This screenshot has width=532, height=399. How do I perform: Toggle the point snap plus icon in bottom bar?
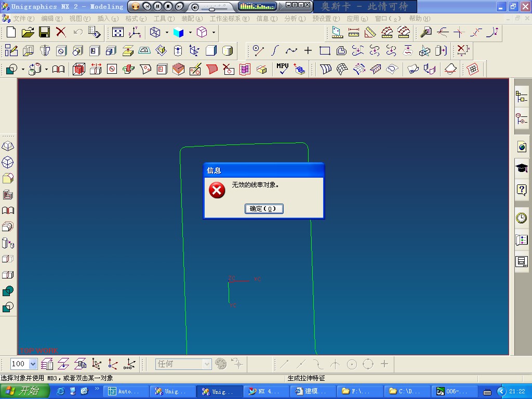[x=384, y=364]
